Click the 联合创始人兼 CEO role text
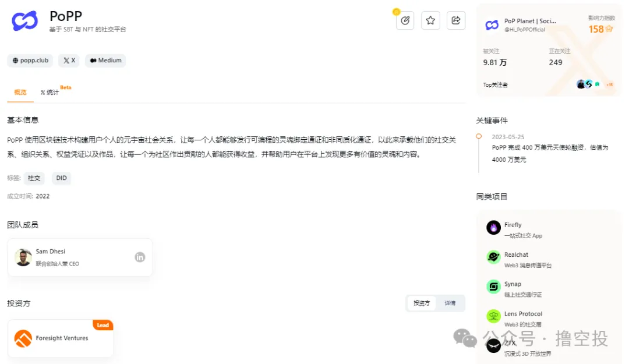This screenshot has height=364, width=629. (57, 264)
